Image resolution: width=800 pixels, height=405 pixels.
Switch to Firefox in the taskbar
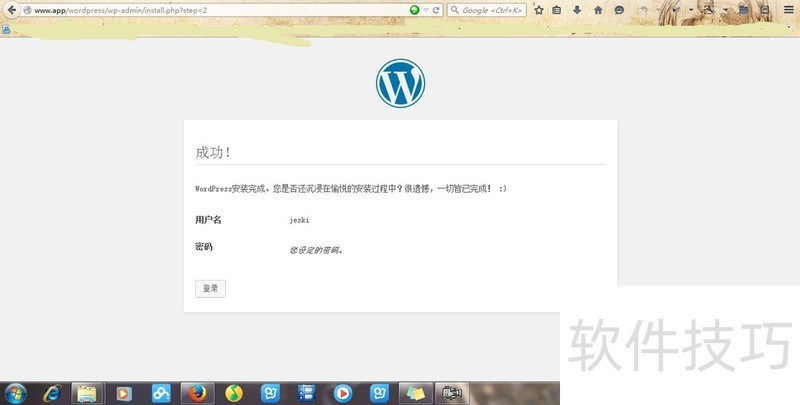(197, 393)
